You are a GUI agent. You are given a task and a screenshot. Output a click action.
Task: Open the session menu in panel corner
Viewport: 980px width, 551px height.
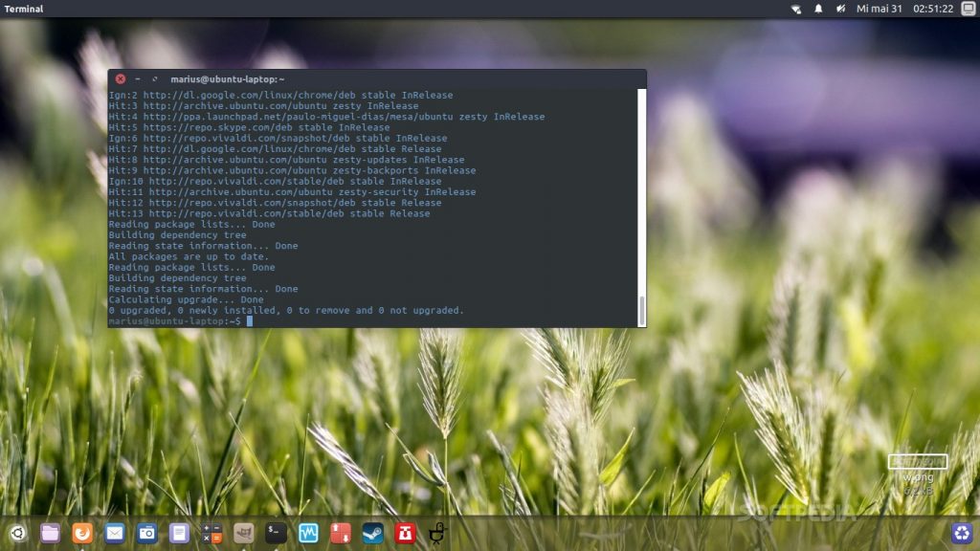click(x=968, y=9)
